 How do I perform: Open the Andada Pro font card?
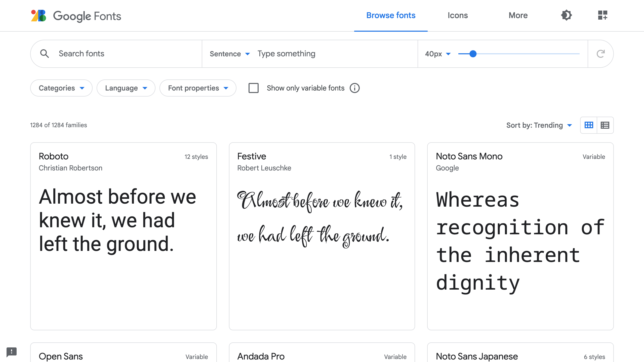click(x=322, y=352)
